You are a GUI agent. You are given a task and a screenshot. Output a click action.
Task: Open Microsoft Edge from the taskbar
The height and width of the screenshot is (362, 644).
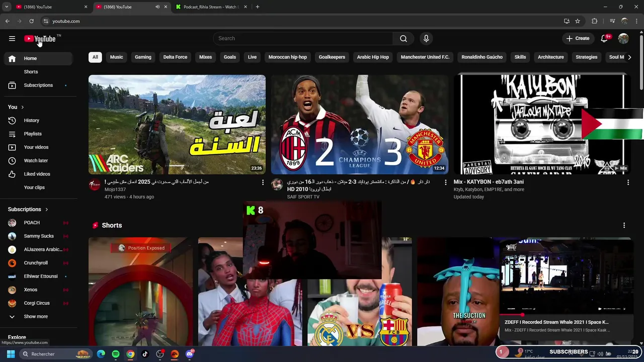(101, 354)
